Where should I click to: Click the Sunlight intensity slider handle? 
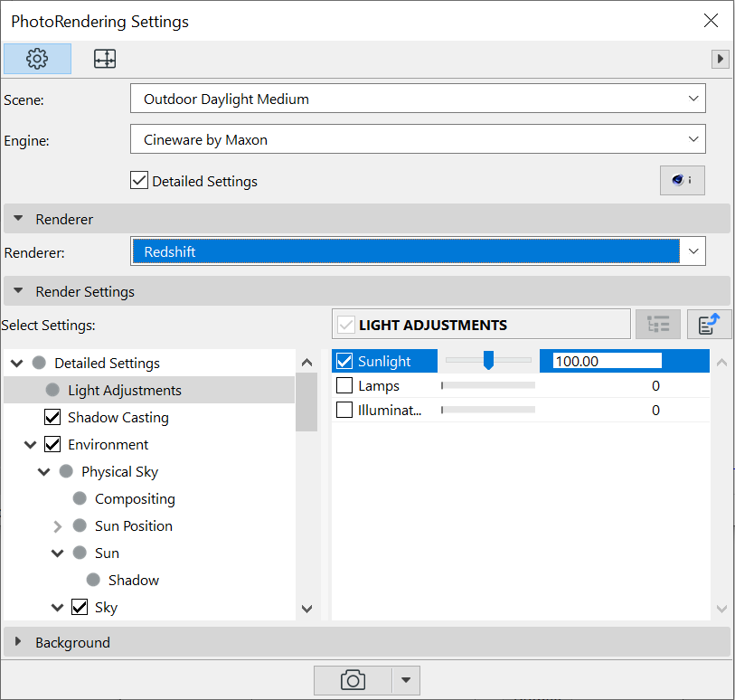[488, 361]
